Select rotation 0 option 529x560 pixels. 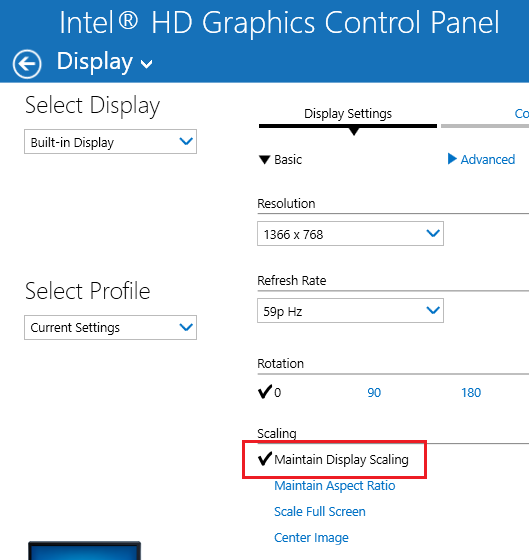click(278, 392)
